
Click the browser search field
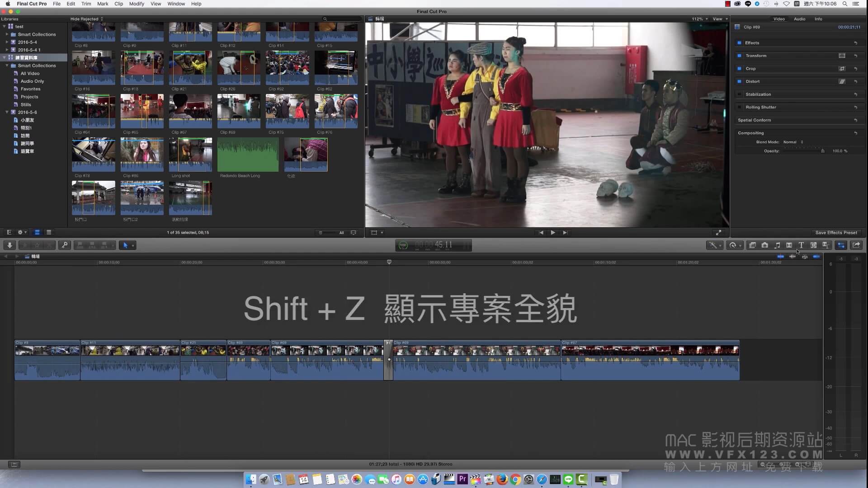click(x=342, y=19)
